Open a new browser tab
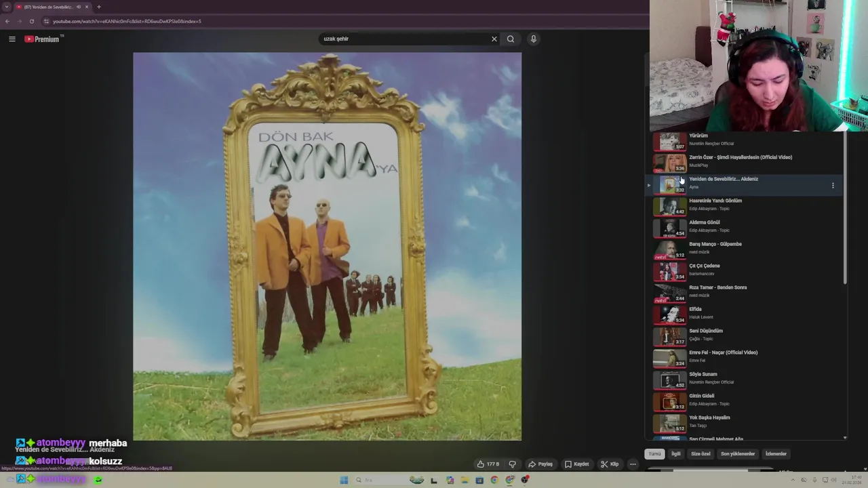 98,7
